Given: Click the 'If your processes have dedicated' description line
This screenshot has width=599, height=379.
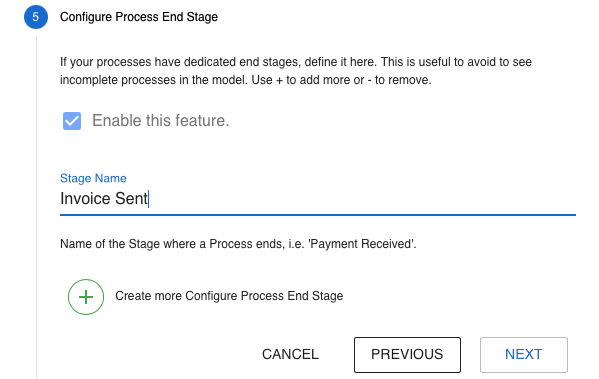Looking at the screenshot, I should (296, 62).
